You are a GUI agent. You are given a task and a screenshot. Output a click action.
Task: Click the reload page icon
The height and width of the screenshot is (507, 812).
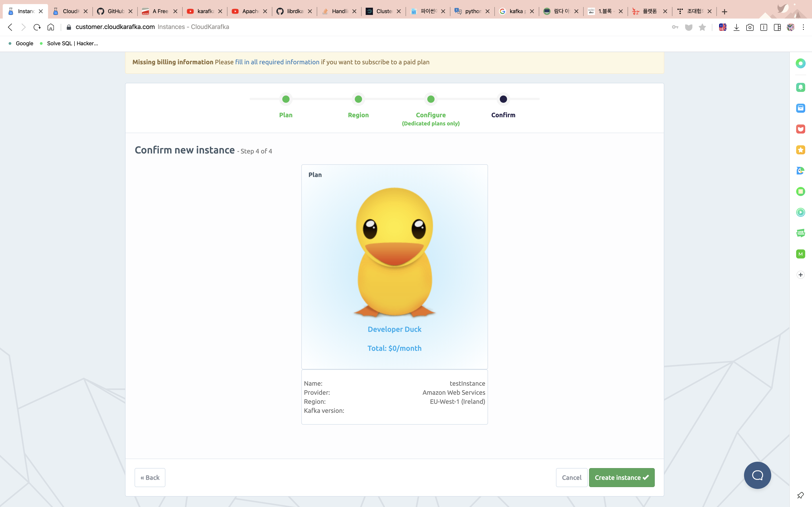[x=37, y=27]
